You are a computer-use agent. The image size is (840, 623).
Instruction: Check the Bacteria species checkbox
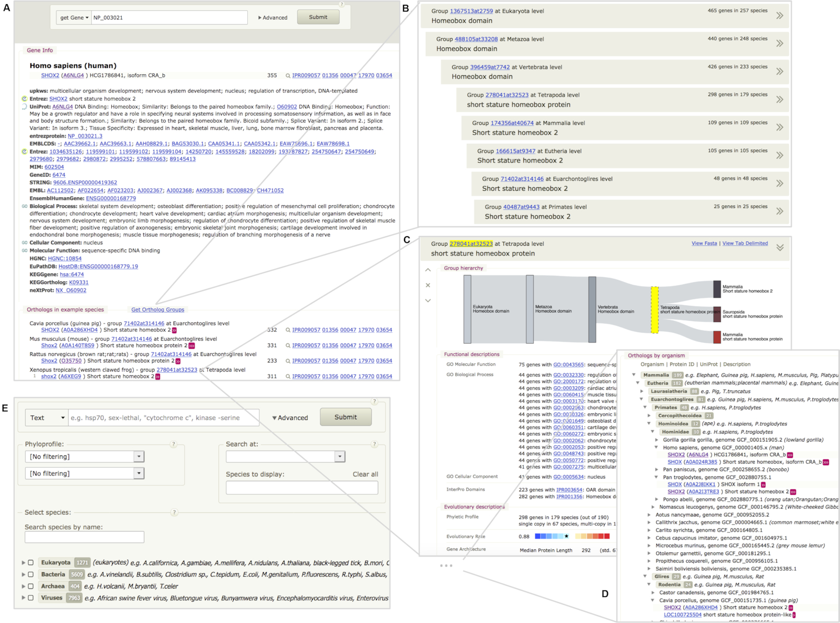click(x=30, y=574)
